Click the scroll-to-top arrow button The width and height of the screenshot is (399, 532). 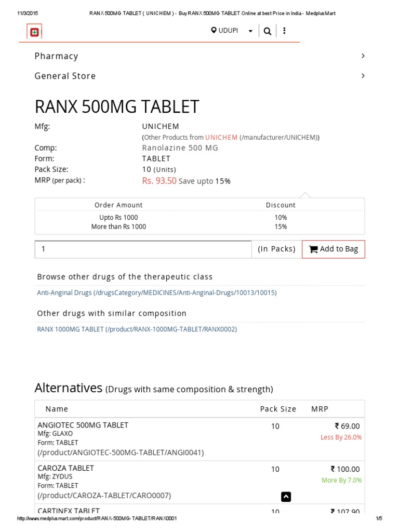(x=286, y=497)
